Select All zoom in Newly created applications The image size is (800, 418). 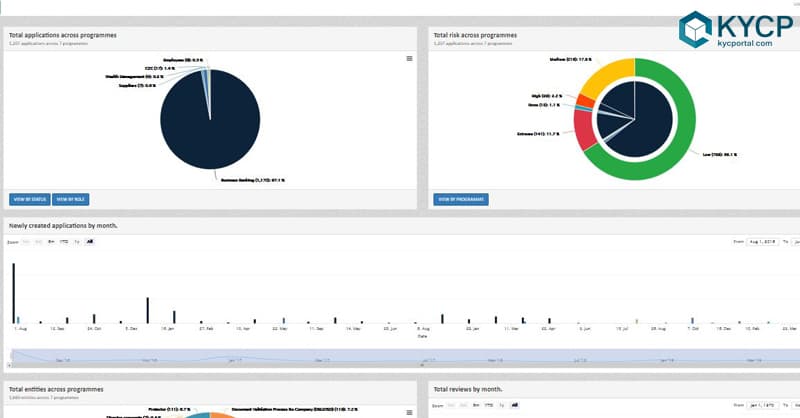click(90, 241)
